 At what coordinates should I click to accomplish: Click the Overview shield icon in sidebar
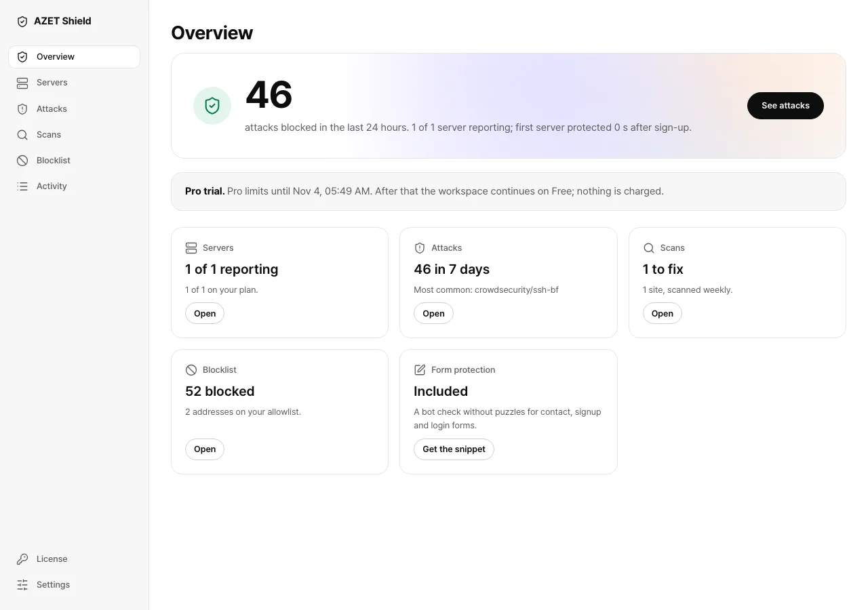[22, 57]
